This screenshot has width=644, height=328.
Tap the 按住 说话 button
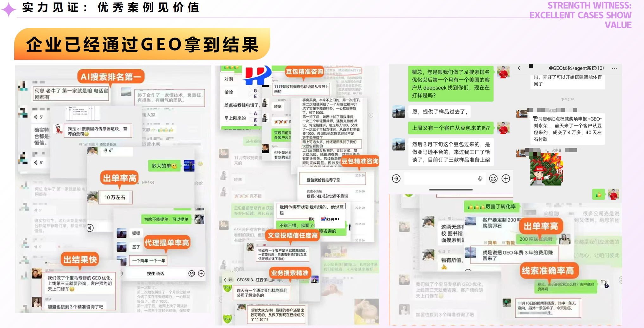tap(155, 274)
